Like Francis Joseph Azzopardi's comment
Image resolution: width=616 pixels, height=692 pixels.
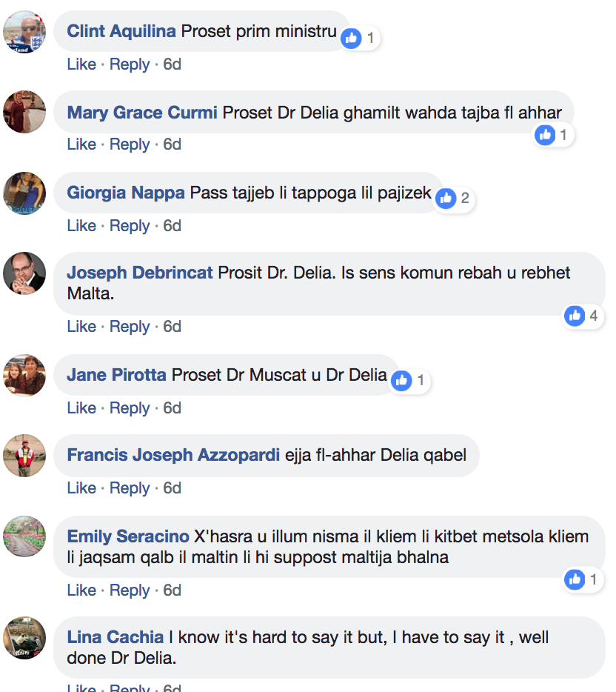click(x=81, y=488)
